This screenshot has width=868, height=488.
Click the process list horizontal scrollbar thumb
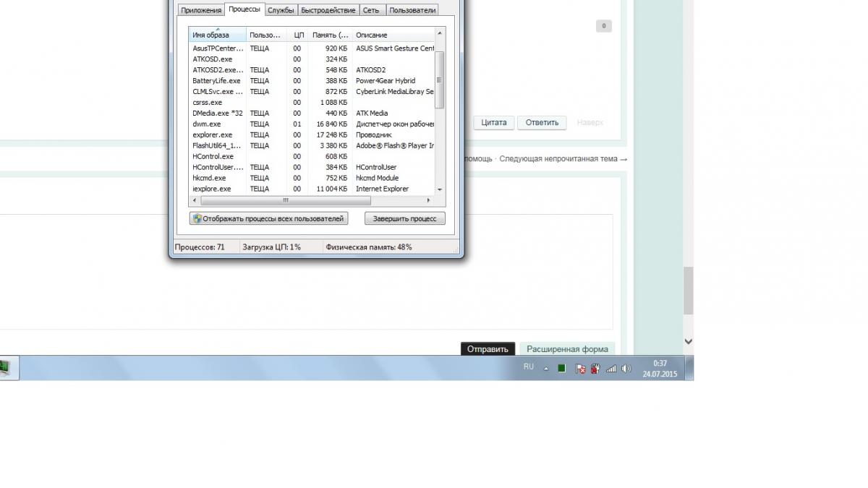(x=286, y=200)
